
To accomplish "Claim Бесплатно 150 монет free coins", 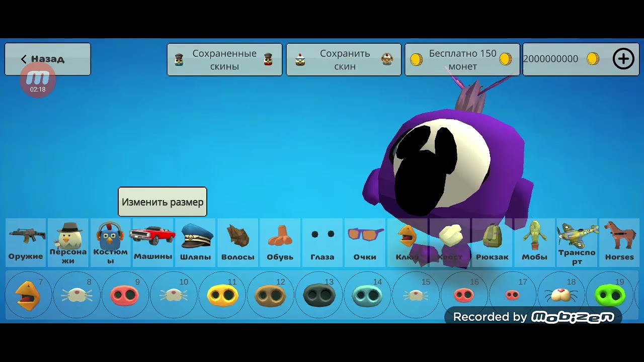I will tap(462, 59).
